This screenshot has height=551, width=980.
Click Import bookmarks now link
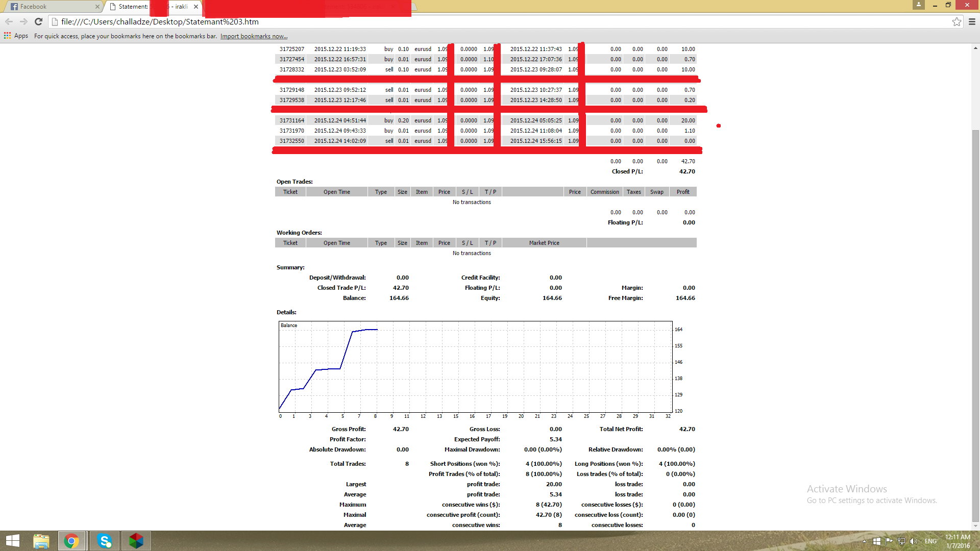coord(254,36)
